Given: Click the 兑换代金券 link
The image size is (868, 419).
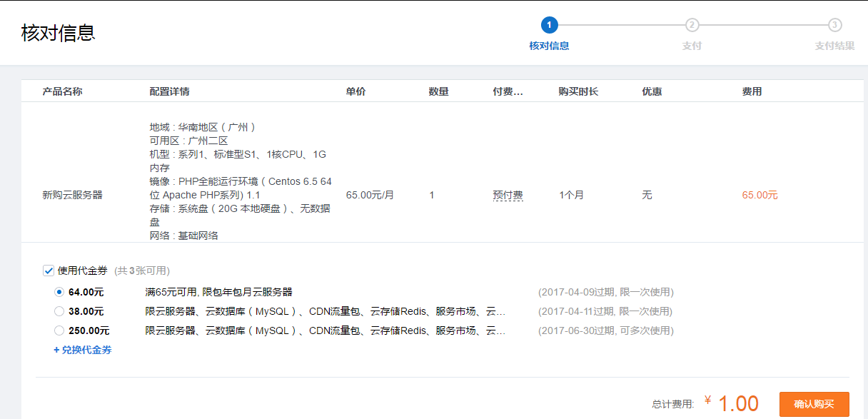Looking at the screenshot, I should point(83,350).
